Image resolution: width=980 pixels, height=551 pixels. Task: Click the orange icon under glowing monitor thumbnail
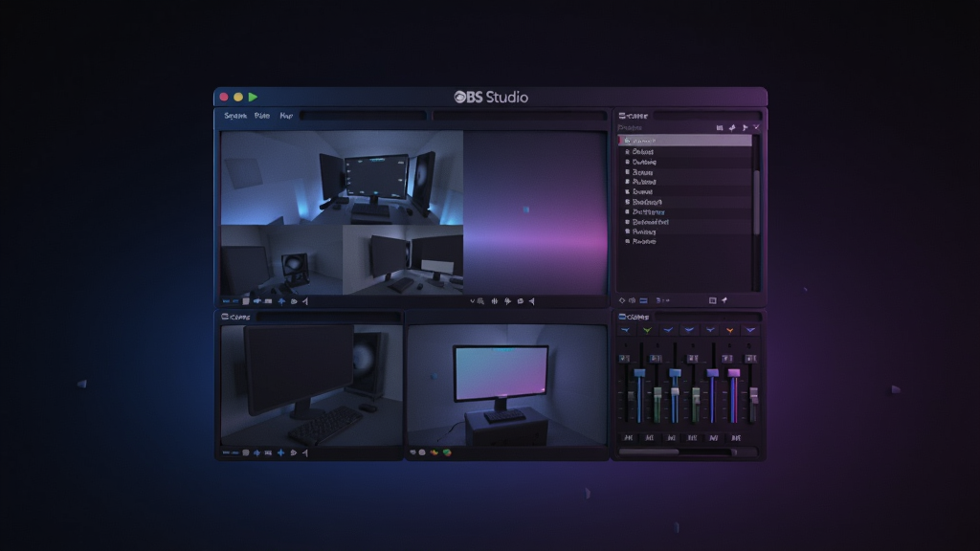click(434, 452)
